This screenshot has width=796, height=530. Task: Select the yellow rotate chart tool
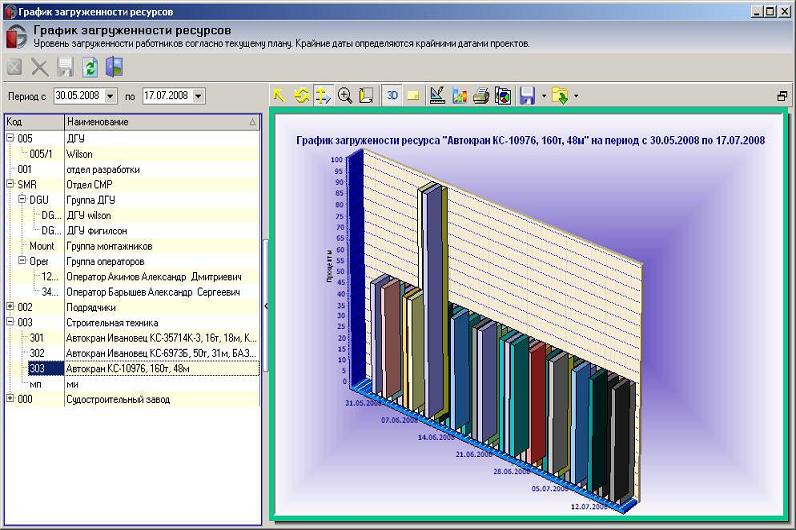click(x=302, y=95)
